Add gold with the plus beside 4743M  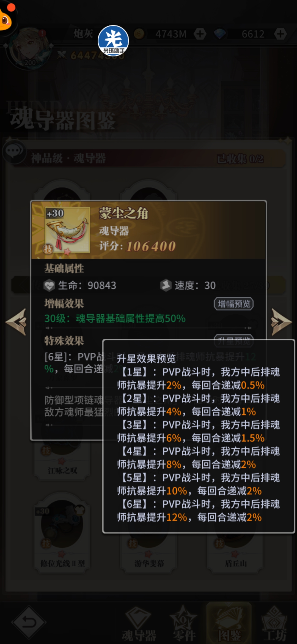(x=200, y=34)
